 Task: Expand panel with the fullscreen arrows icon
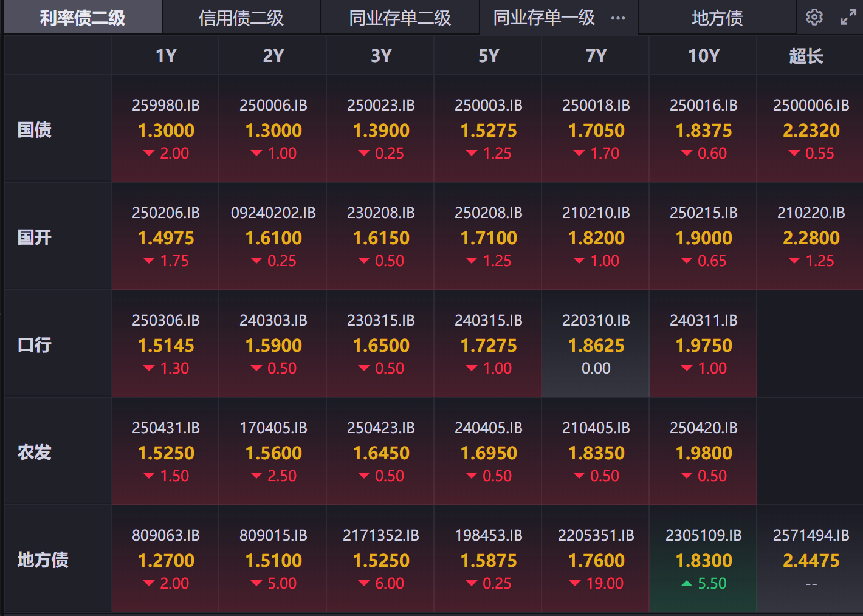click(848, 17)
